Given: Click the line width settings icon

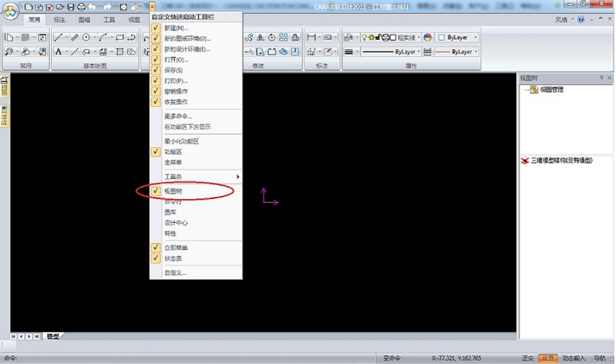Looking at the screenshot, I should tap(349, 51).
